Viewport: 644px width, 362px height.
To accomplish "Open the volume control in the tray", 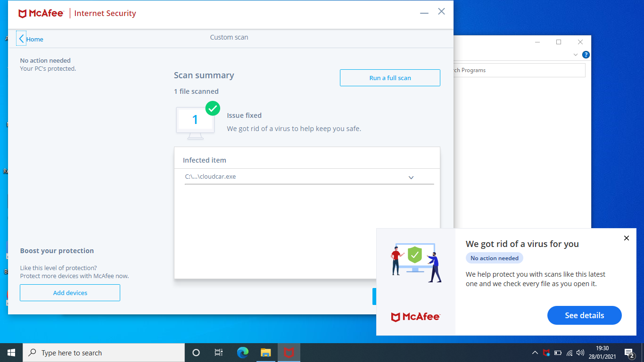I will click(580, 353).
